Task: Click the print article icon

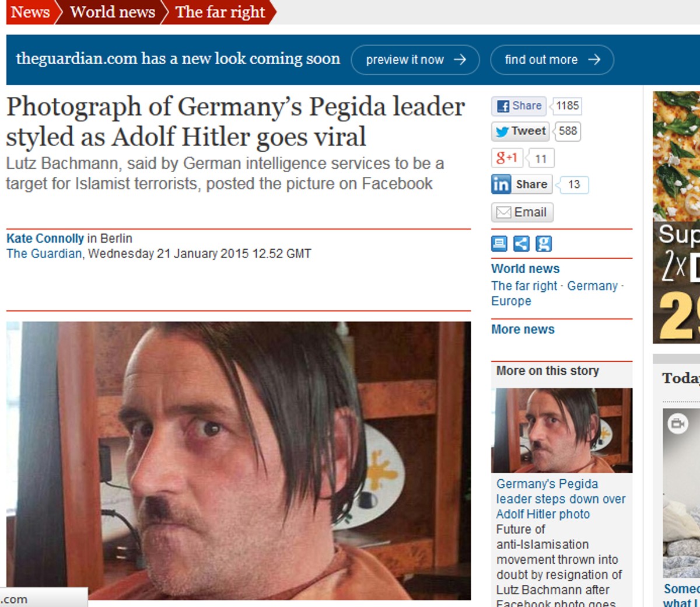Action: point(499,243)
